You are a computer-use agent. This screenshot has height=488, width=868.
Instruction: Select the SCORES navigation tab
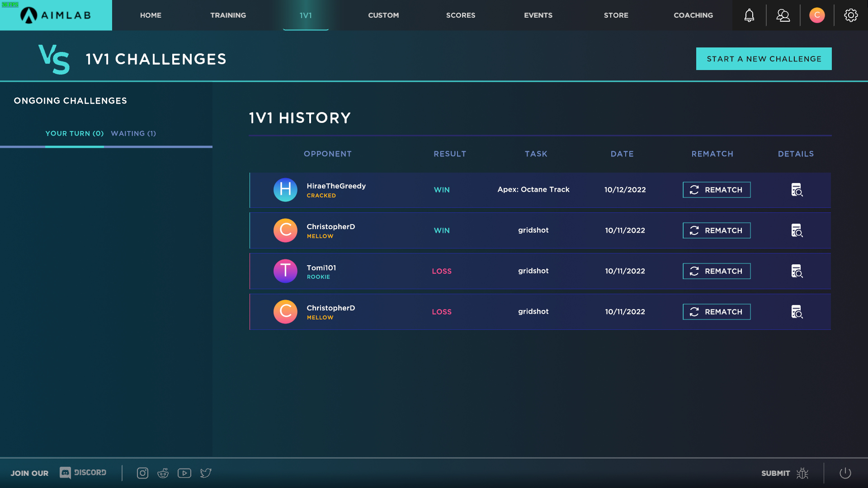(460, 15)
